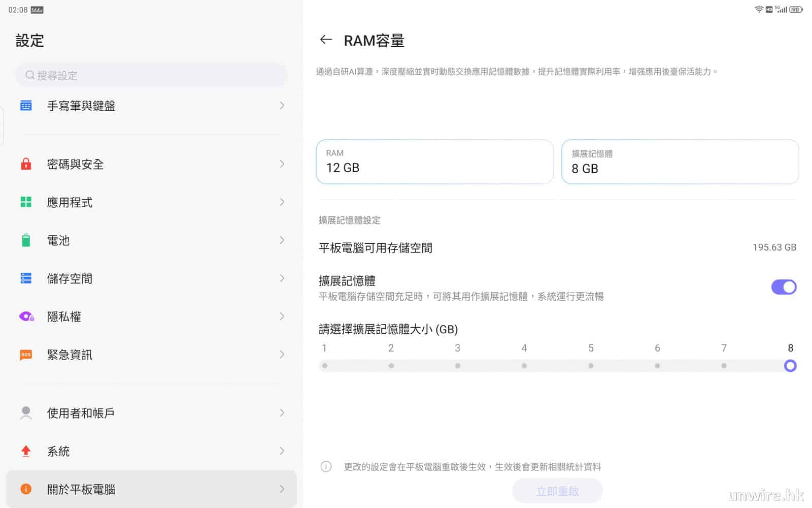Toggle the 擴展記憶體 switch off
The image size is (812, 508).
pos(784,287)
